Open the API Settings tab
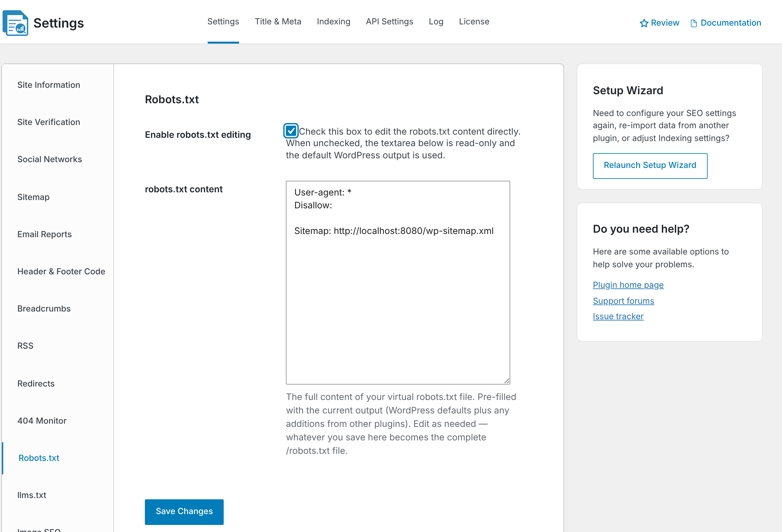This screenshot has height=532, width=782. pos(389,21)
